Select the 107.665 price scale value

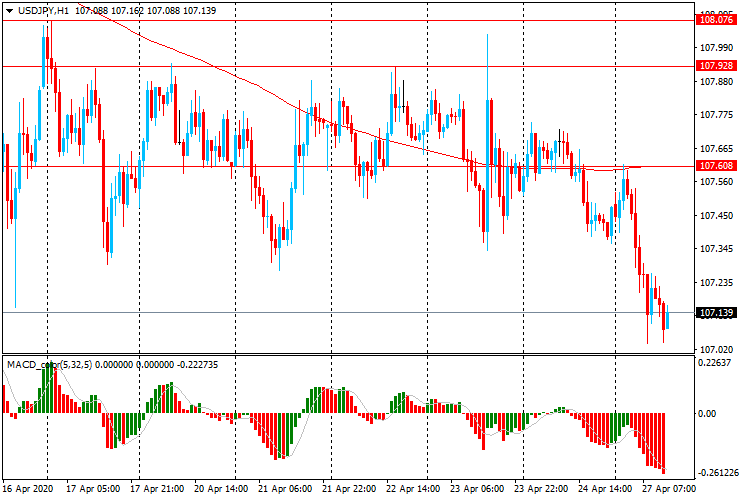pos(716,149)
